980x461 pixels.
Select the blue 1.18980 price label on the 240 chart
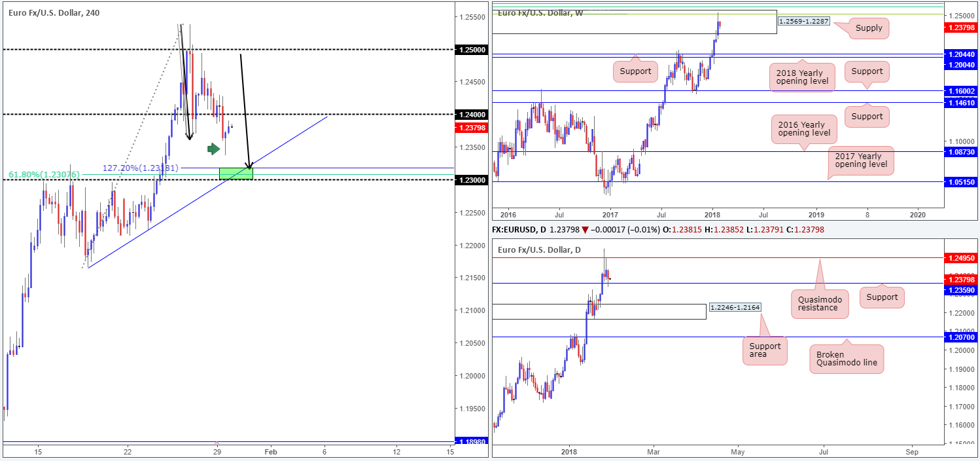(472, 442)
